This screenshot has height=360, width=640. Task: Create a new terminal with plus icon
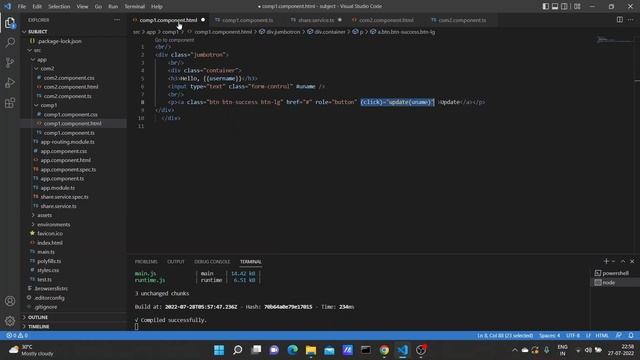(x=606, y=261)
